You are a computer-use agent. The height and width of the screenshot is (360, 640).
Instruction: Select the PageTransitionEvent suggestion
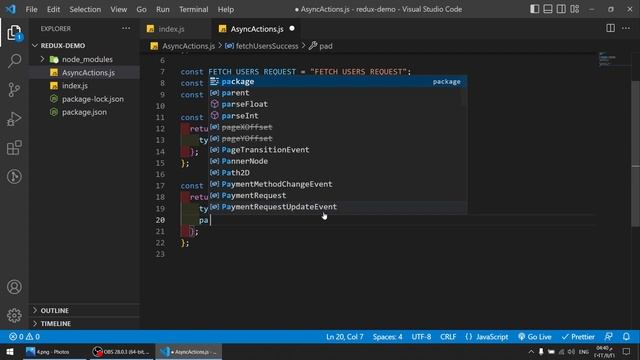click(x=338, y=150)
